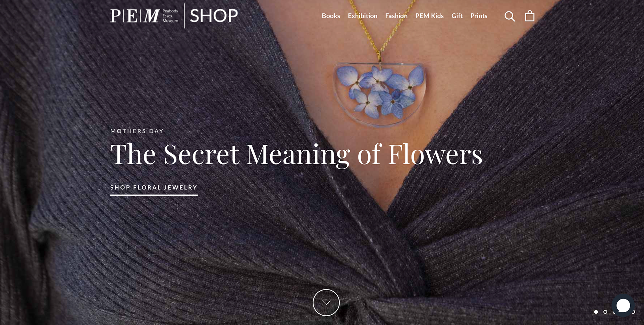This screenshot has width=644, height=325.
Task: Go to the Prints section
Action: [x=479, y=16]
